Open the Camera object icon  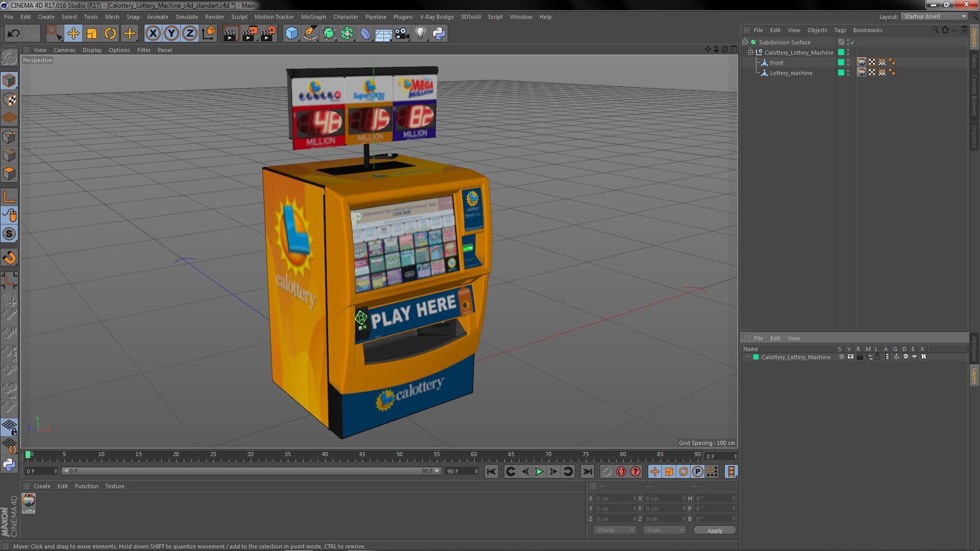point(402,34)
